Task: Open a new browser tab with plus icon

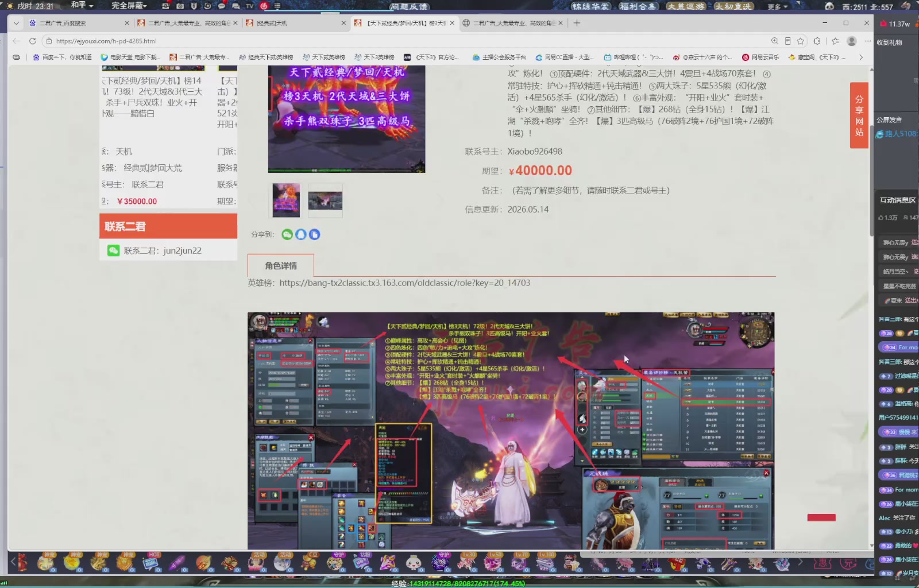Action: pos(577,23)
